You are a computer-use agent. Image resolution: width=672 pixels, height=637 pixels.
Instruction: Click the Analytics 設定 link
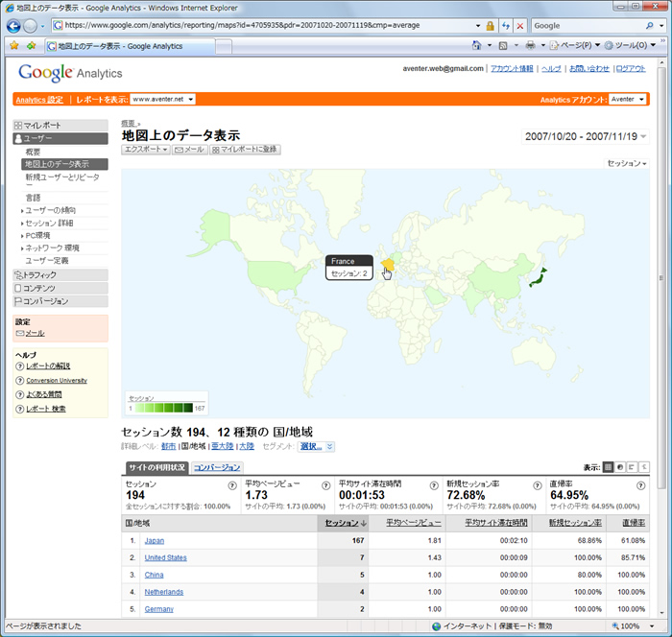pos(39,100)
